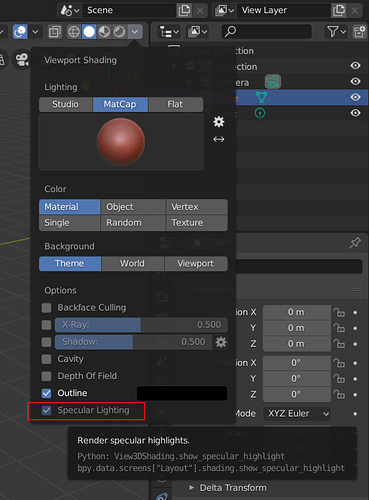Select wireframe viewport shading mode
Screen dimensions: 369x500
pos(73,32)
